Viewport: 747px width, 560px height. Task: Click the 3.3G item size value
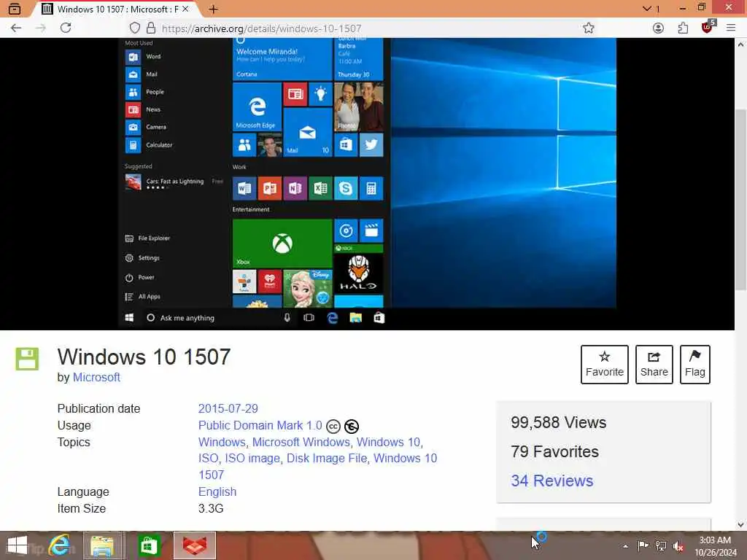point(211,508)
